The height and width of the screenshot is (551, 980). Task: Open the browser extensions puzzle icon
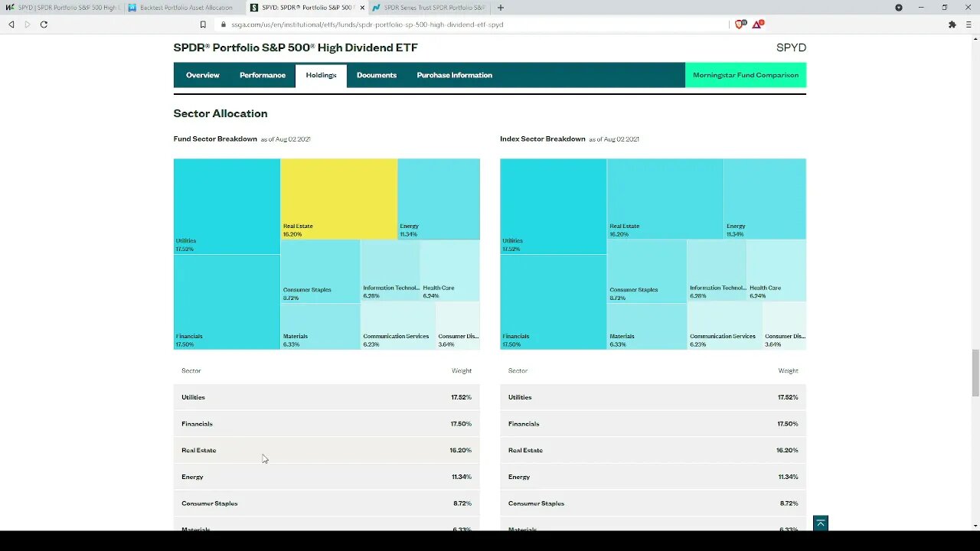(952, 24)
